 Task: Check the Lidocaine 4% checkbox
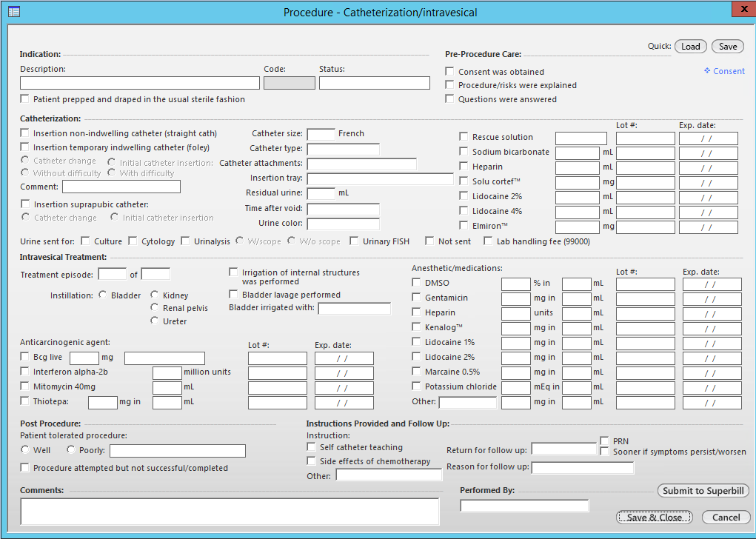click(464, 211)
